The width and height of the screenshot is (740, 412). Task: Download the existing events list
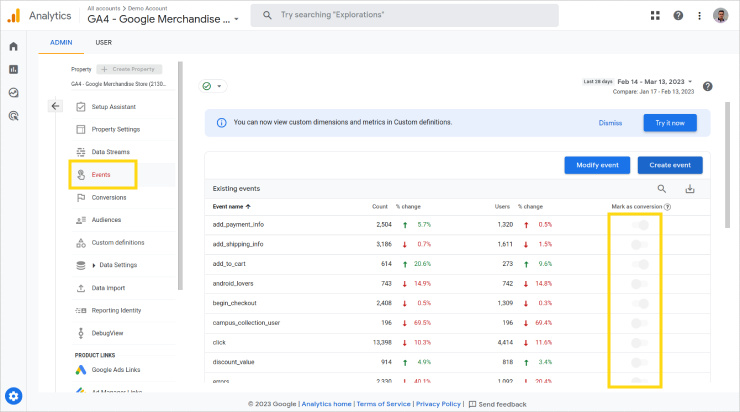[x=689, y=188]
